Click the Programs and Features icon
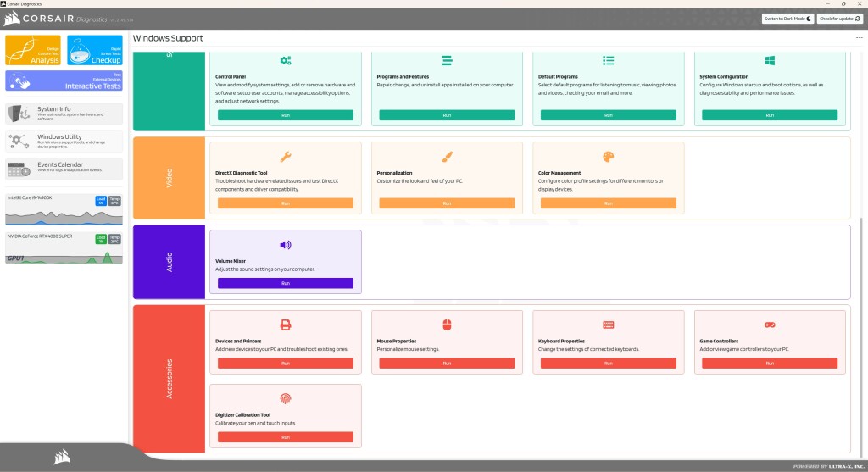Image resolution: width=868 pixels, height=472 pixels. [x=447, y=60]
